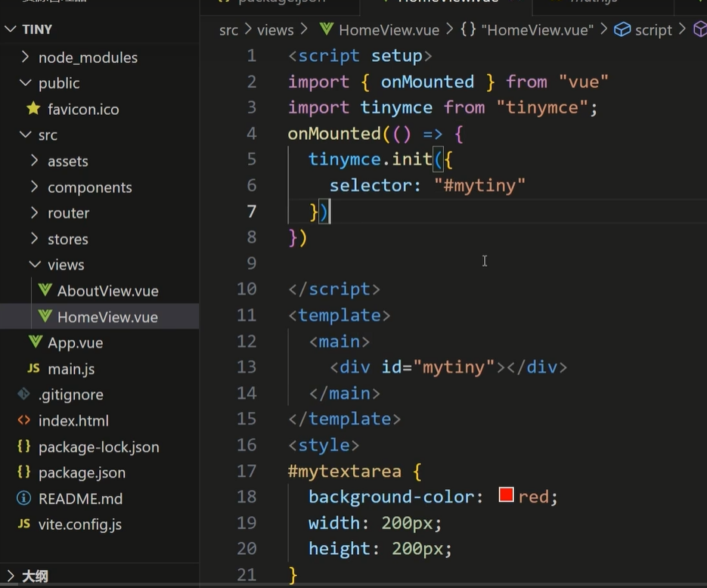Collapse the TINY project root

pyautogui.click(x=10, y=29)
